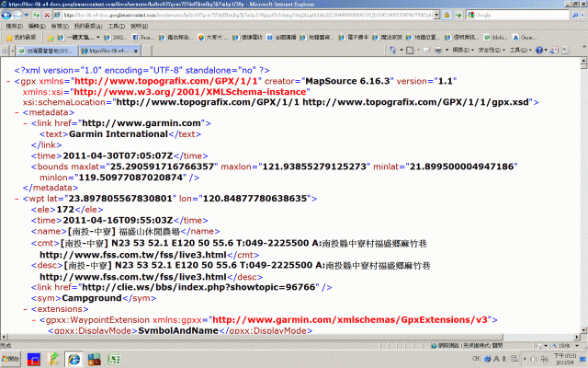Click the time value 2011-04-16T09:55:03Z
The image size is (588, 368).
tap(118, 221)
